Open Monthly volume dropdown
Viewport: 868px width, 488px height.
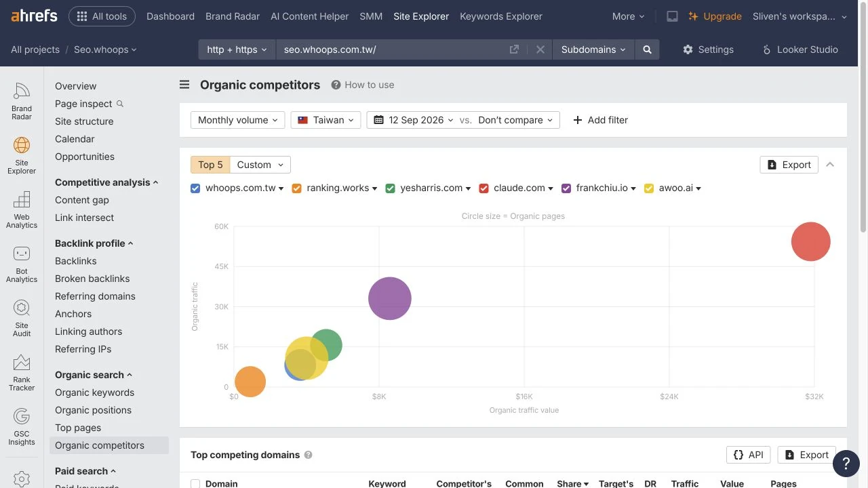click(238, 120)
